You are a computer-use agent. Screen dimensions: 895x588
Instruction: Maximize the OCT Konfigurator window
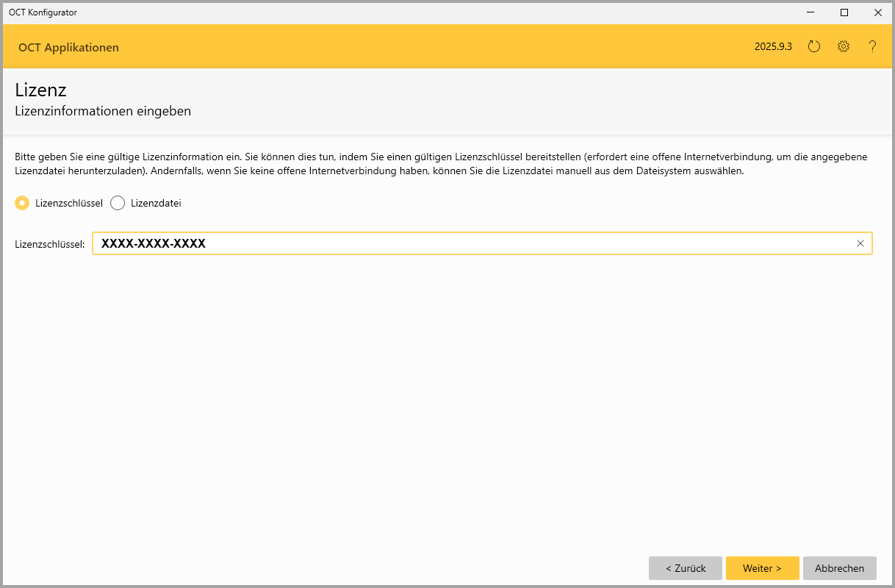click(x=844, y=12)
